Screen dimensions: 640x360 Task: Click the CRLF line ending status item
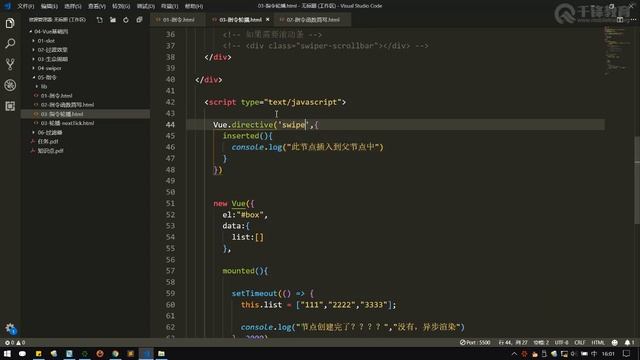click(580, 342)
